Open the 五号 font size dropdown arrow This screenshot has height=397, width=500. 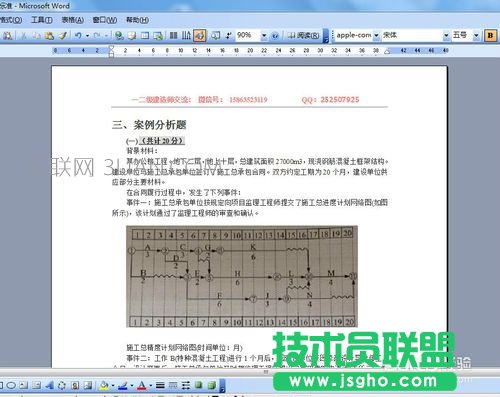coord(476,35)
